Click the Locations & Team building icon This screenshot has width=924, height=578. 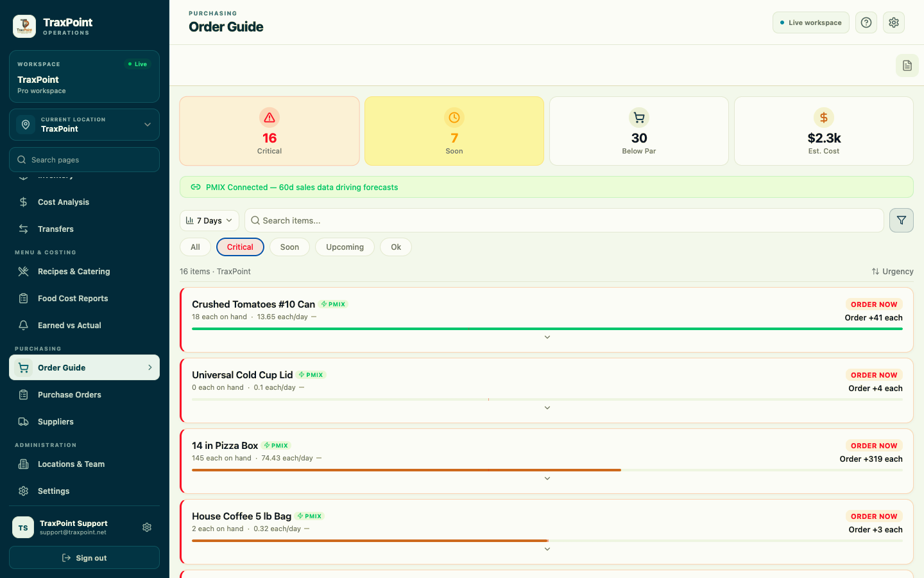point(24,464)
